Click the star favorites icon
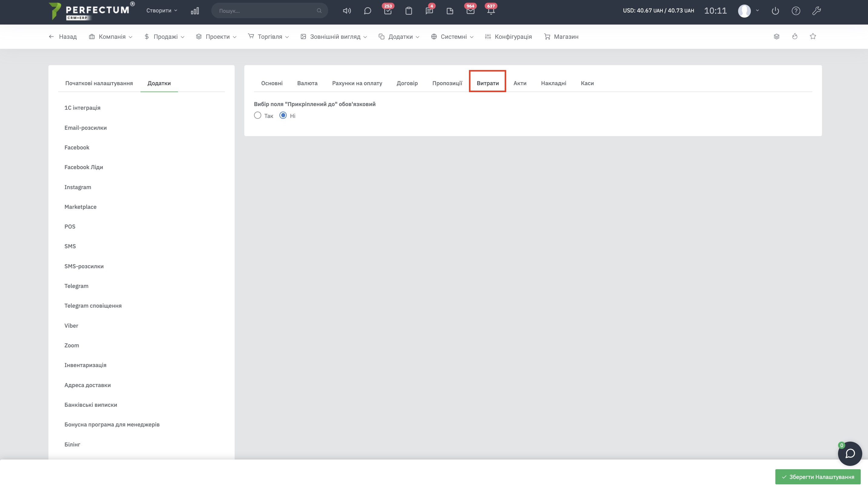The image size is (868, 488). click(x=813, y=36)
